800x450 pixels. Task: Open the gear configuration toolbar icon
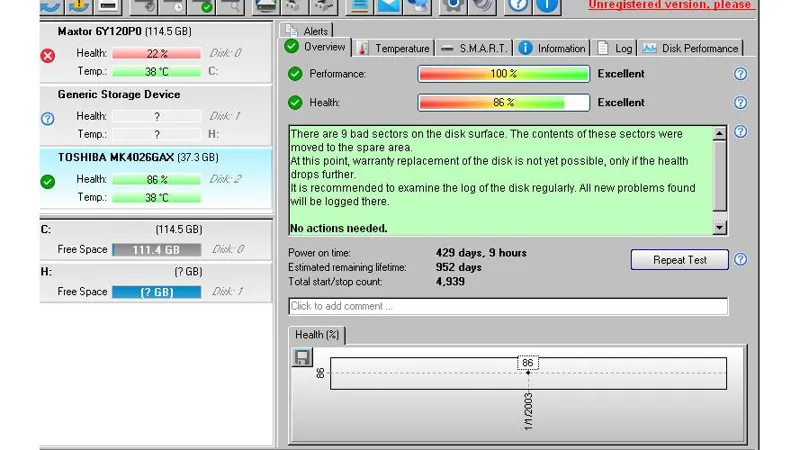coord(453,6)
